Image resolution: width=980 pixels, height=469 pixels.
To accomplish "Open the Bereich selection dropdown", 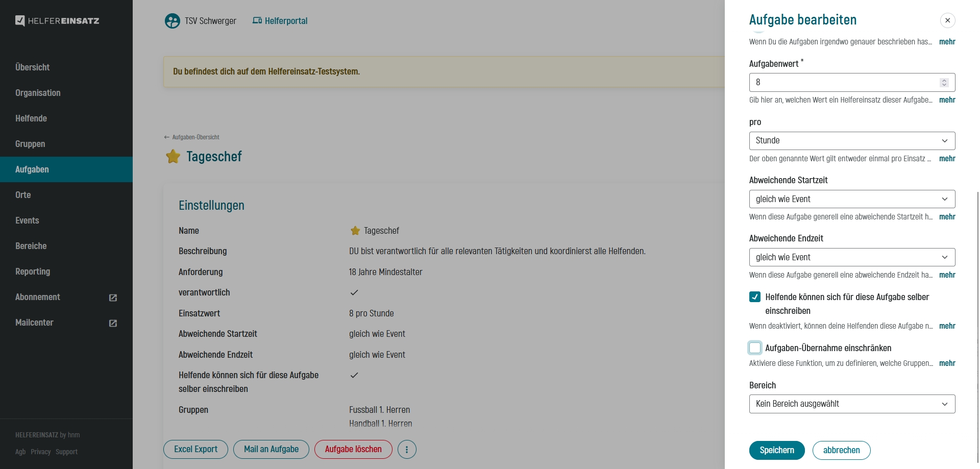I will click(851, 404).
